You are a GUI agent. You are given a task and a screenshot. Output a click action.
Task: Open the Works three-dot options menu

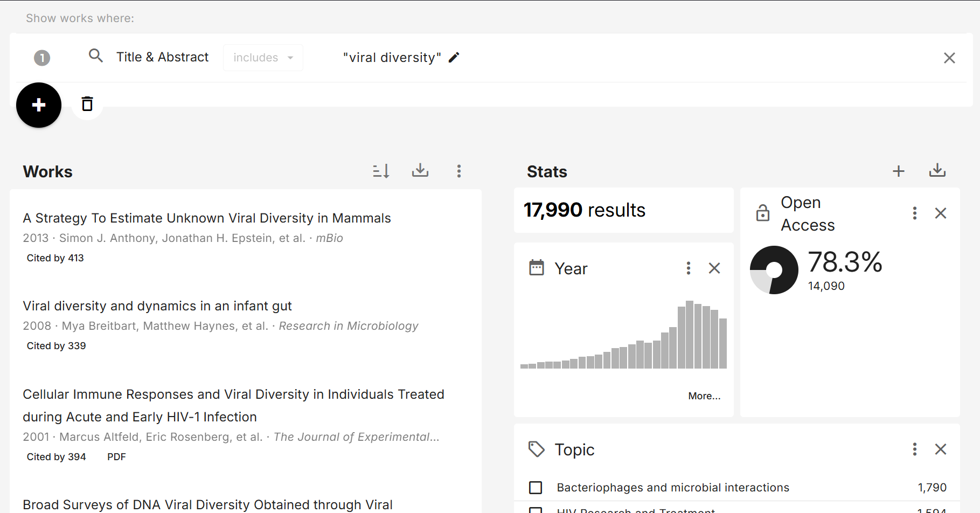459,171
